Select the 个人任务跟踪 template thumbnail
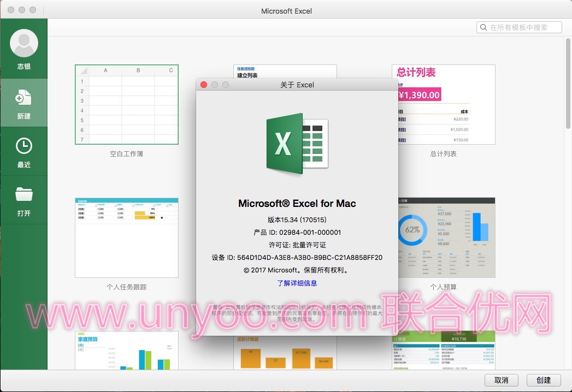The height and width of the screenshot is (392, 572). [x=127, y=237]
